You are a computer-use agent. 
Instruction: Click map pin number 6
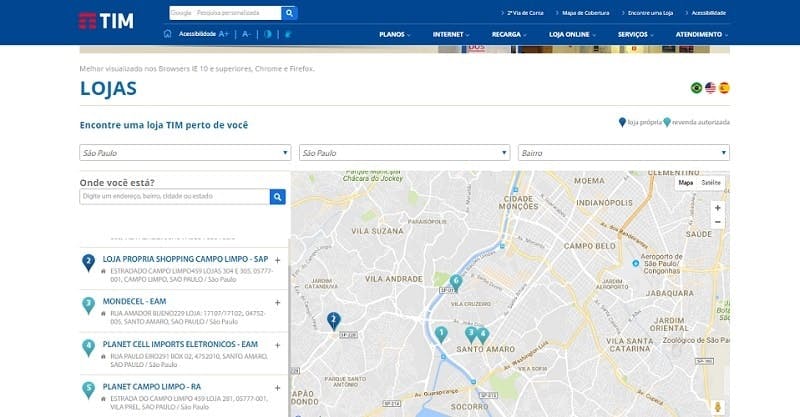coord(456,282)
